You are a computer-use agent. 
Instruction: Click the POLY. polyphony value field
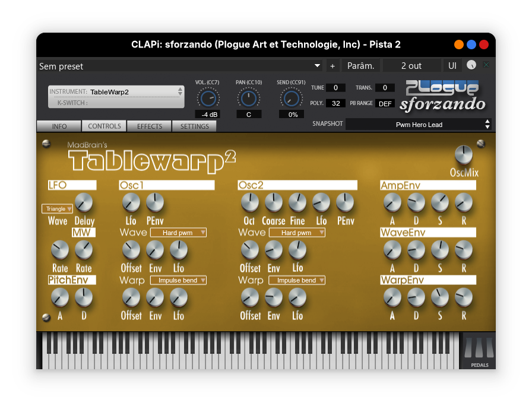335,103
